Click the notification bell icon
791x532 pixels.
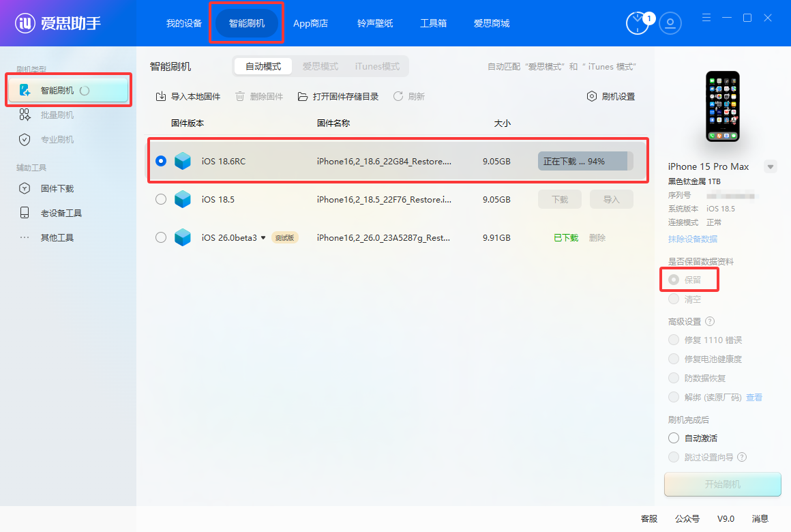(x=638, y=23)
